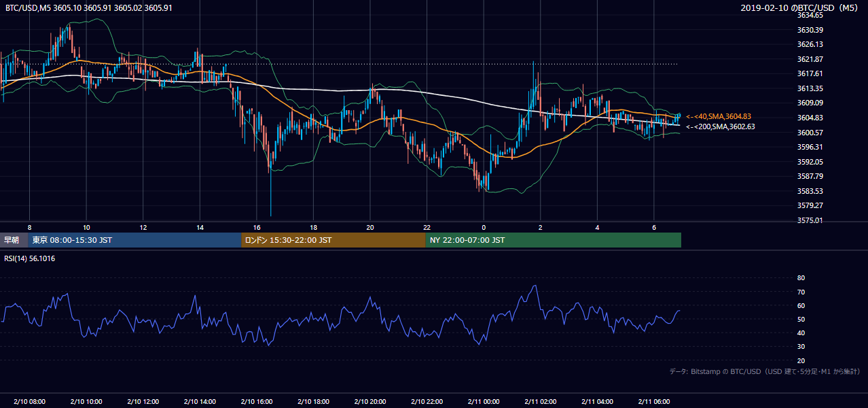Viewport: 868px width, 408px height.
Task: Click the 3583.53 price axis label
Action: tap(810, 190)
